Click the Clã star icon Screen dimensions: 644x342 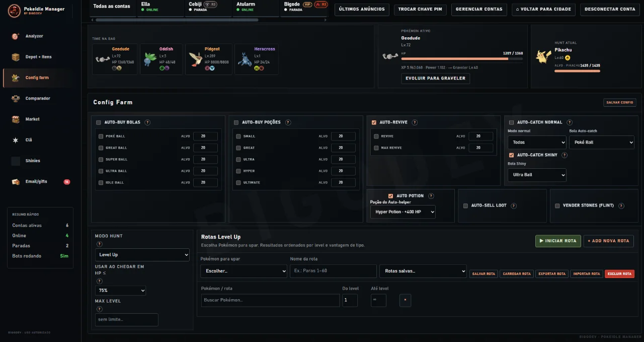pyautogui.click(x=15, y=140)
